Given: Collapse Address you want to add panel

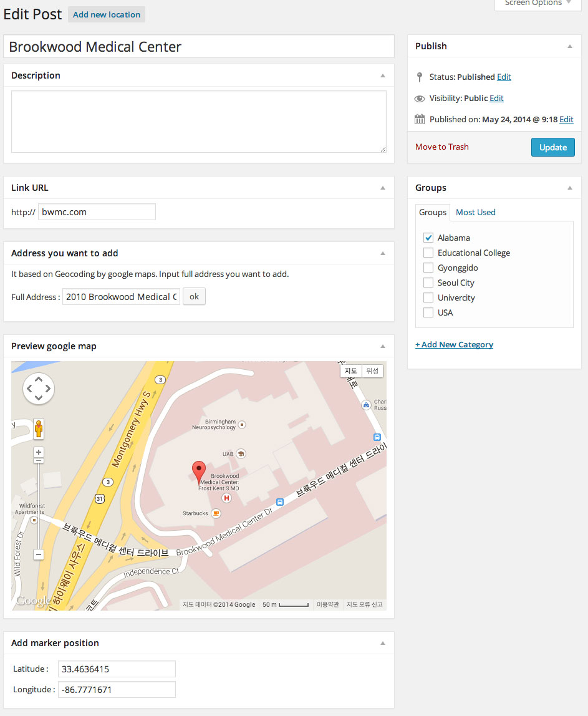Looking at the screenshot, I should [x=383, y=253].
